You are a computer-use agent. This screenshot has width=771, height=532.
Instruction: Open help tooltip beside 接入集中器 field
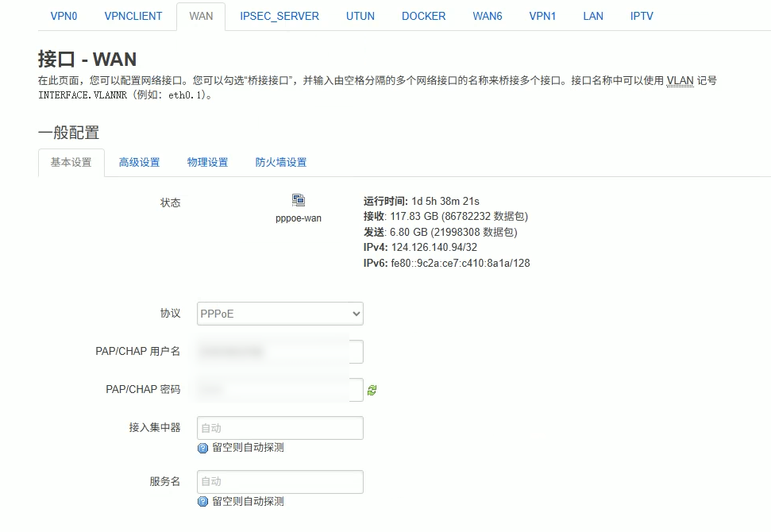tap(204, 448)
